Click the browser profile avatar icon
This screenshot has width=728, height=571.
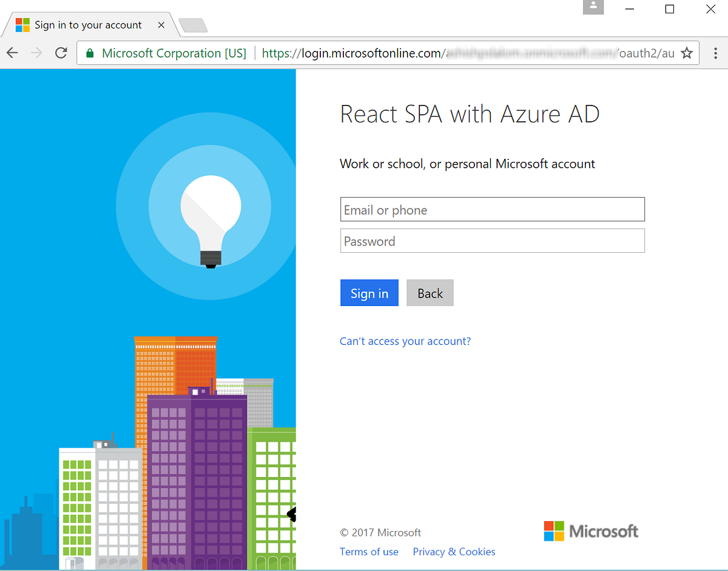pyautogui.click(x=593, y=8)
